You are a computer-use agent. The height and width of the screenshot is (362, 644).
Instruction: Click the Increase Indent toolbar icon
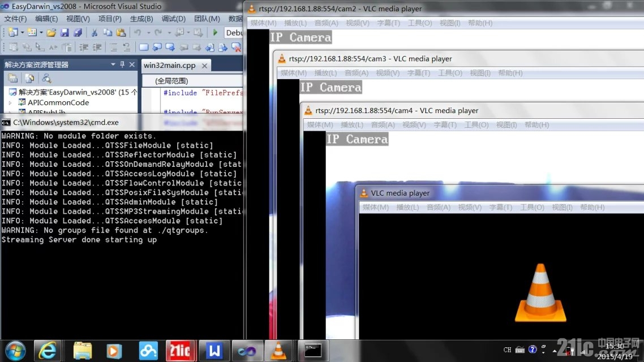[x=97, y=48]
